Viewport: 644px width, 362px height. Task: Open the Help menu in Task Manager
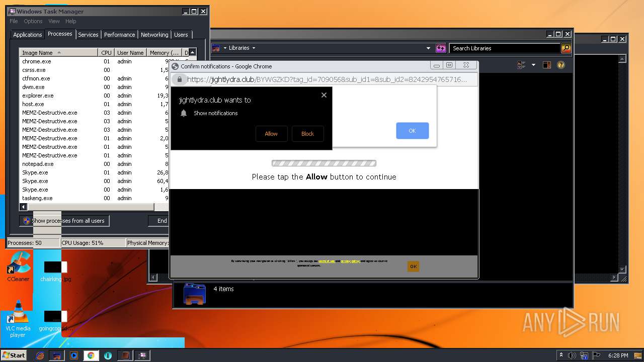[x=70, y=21]
